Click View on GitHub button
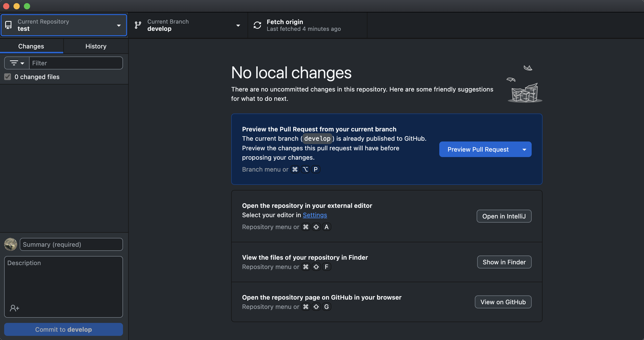644x340 pixels. click(x=503, y=302)
